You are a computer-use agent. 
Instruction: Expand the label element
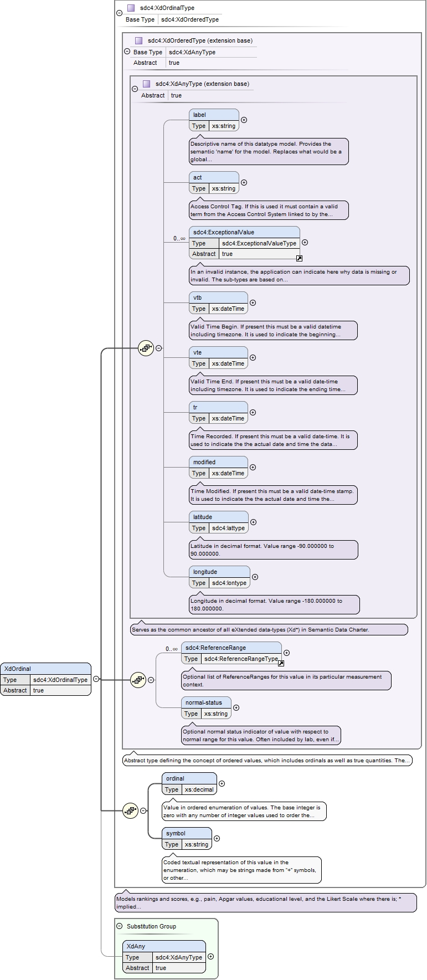click(244, 120)
